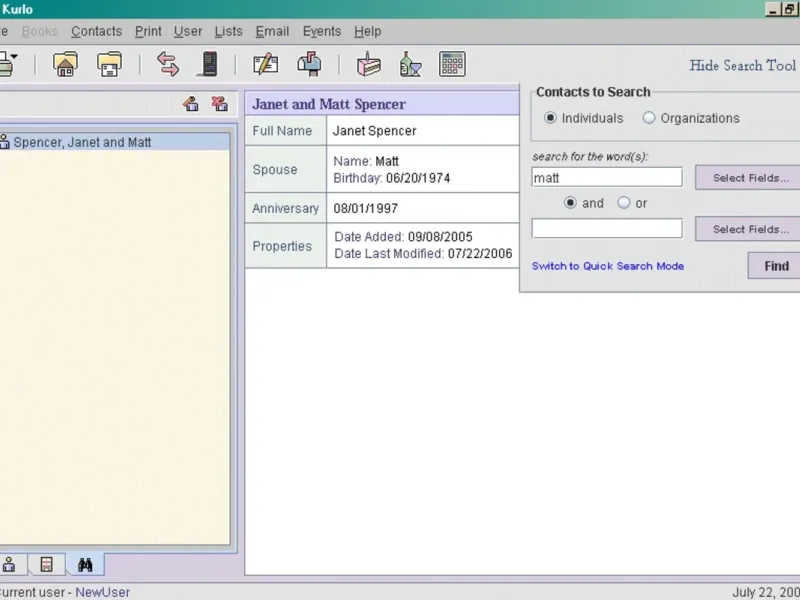The image size is (800, 600).
Task: Click the "Anniversary" row label
Action: [285, 208]
